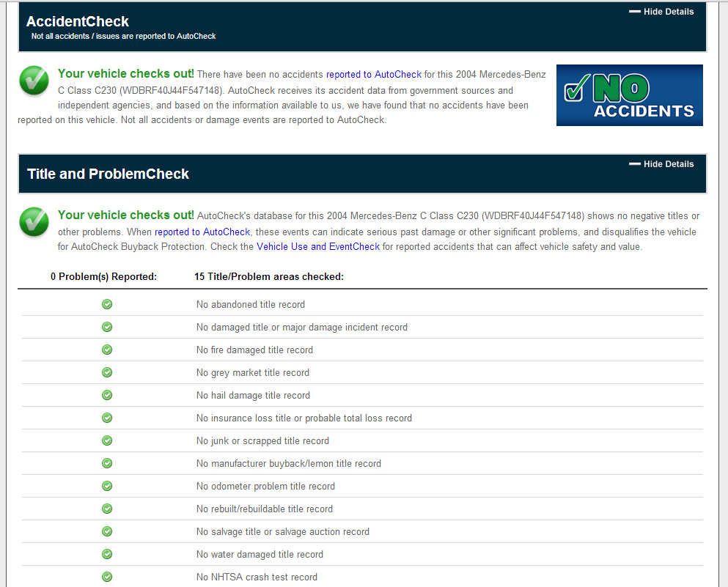The height and width of the screenshot is (587, 728).
Task: Click 'No grey market title record' text
Action: tap(253, 372)
